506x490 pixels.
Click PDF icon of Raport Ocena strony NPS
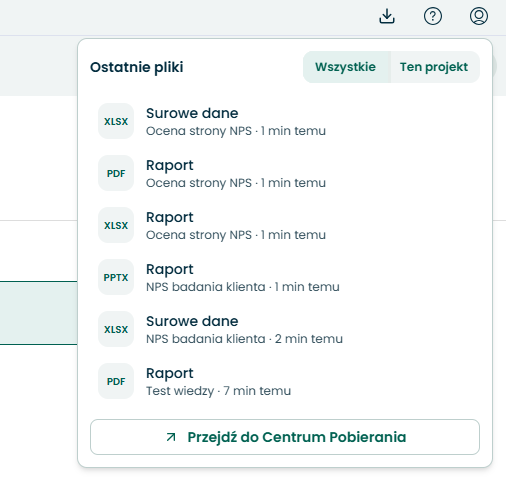pos(116,173)
